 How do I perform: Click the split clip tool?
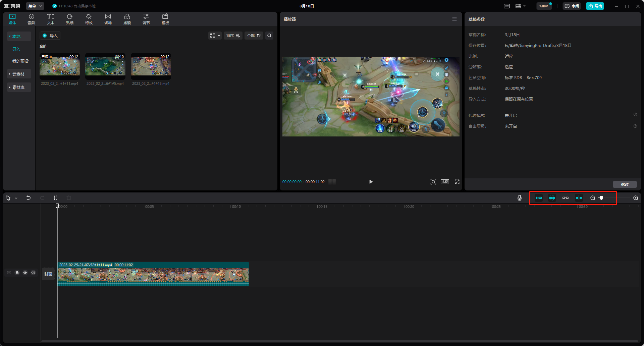[x=55, y=198]
